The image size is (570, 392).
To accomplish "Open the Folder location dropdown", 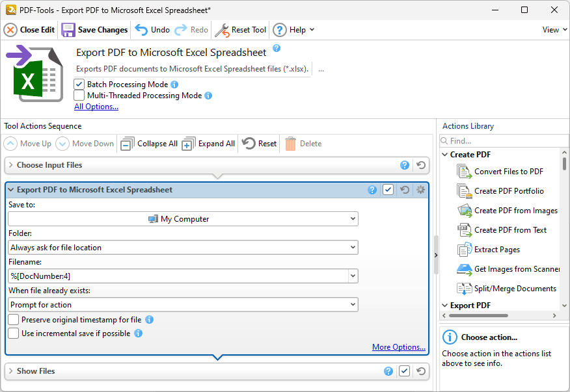I will (183, 248).
